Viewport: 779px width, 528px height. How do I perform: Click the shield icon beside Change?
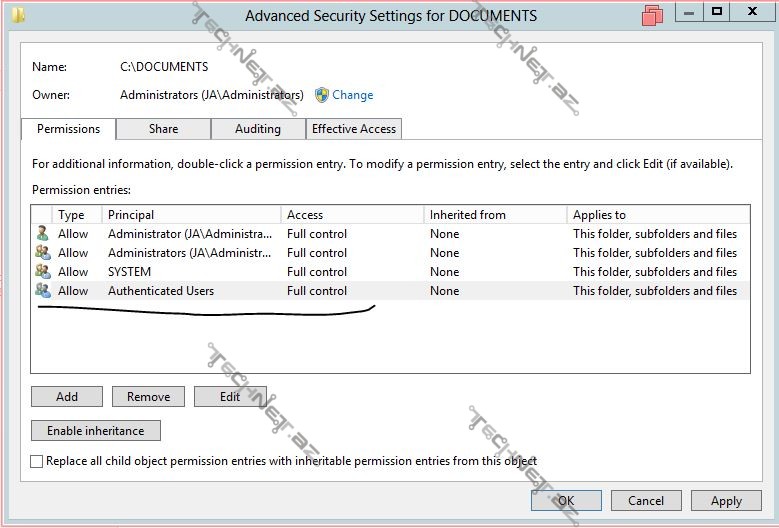[x=321, y=95]
